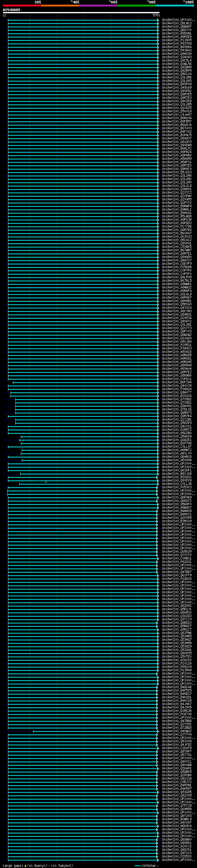
Task: Select the UniRef100_Q1W2E1 label
Action: coord(177,440)
